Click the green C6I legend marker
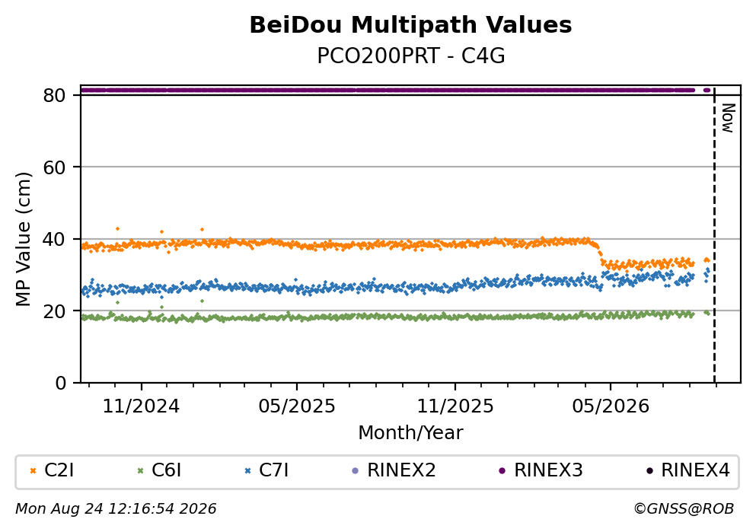 click(141, 471)
